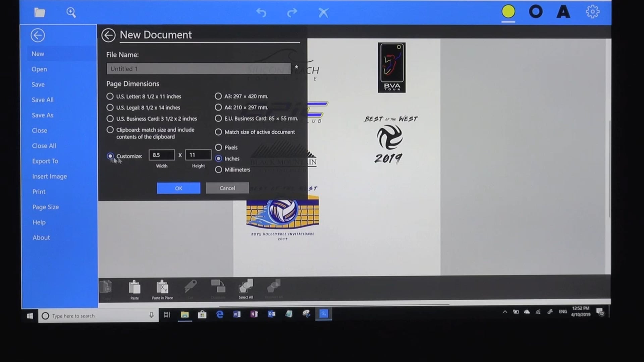The width and height of the screenshot is (644, 362).
Task: Open File Explorer from the taskbar
Action: [184, 314]
